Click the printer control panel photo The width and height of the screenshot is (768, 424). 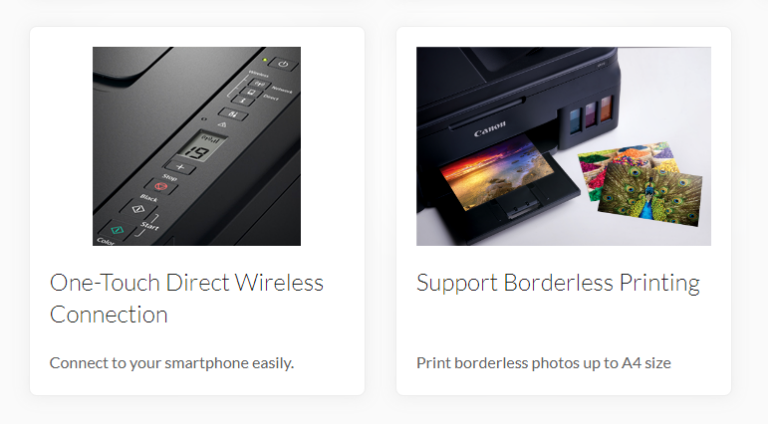196,146
